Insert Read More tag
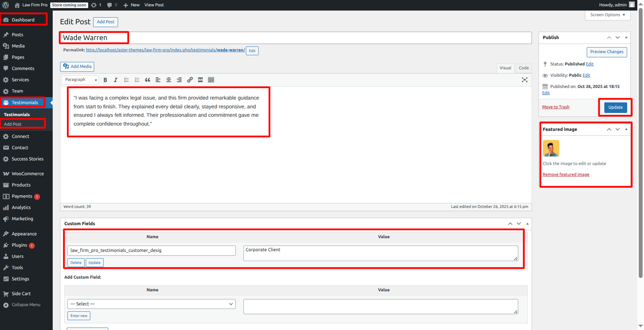 coord(200,80)
